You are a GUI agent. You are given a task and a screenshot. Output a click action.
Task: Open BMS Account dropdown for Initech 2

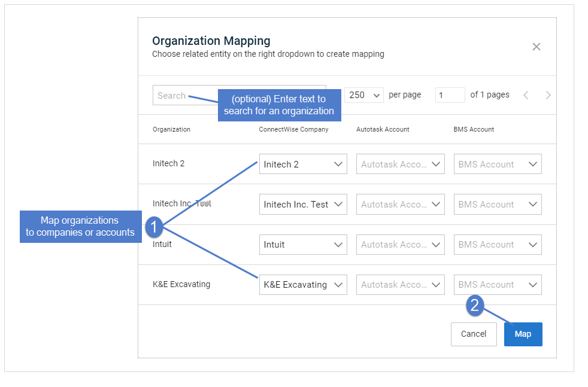pyautogui.click(x=498, y=164)
